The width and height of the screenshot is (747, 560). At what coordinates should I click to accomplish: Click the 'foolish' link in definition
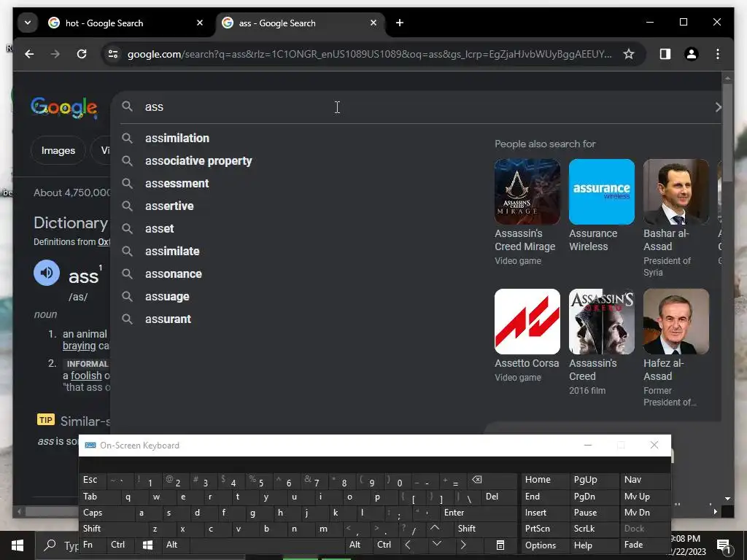pyautogui.click(x=86, y=376)
